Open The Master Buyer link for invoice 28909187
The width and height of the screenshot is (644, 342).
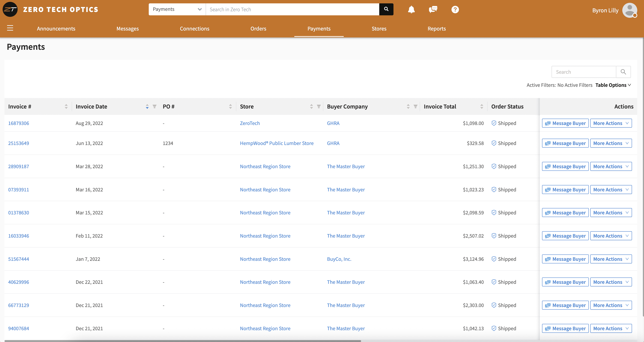click(346, 167)
